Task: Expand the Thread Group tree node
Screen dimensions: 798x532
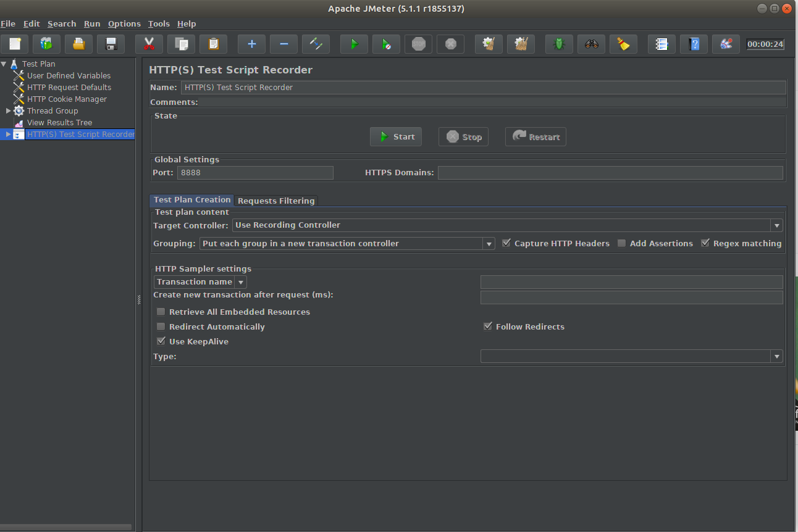Action: coord(9,111)
